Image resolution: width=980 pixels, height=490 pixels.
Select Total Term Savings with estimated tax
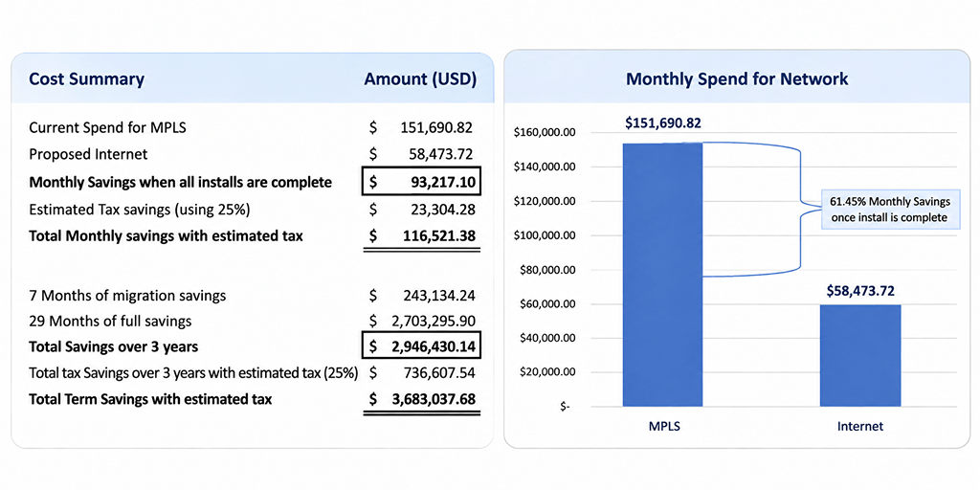pos(150,399)
